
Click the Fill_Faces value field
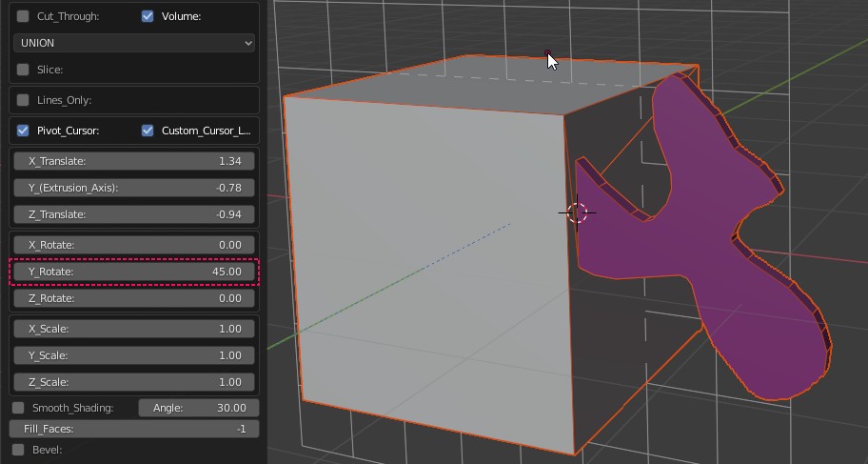click(x=134, y=429)
